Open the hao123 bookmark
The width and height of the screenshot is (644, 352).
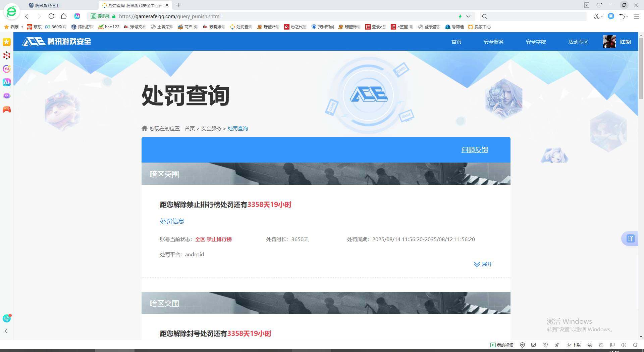109,27
